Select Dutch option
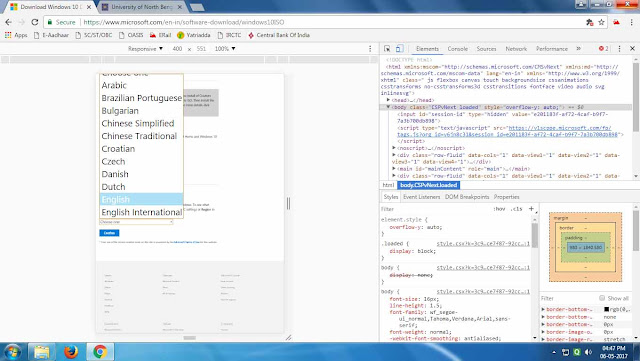Viewport: 640px width, 361px height. pyautogui.click(x=141, y=187)
